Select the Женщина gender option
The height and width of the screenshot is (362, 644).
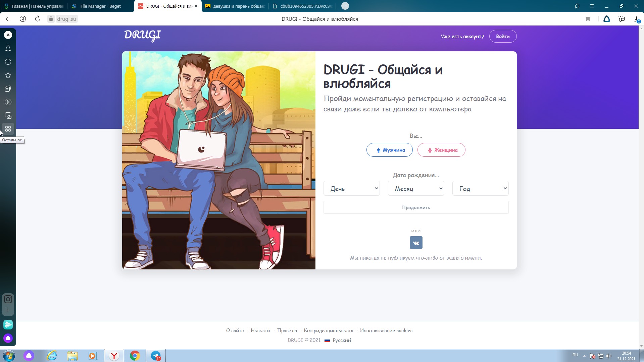(441, 150)
